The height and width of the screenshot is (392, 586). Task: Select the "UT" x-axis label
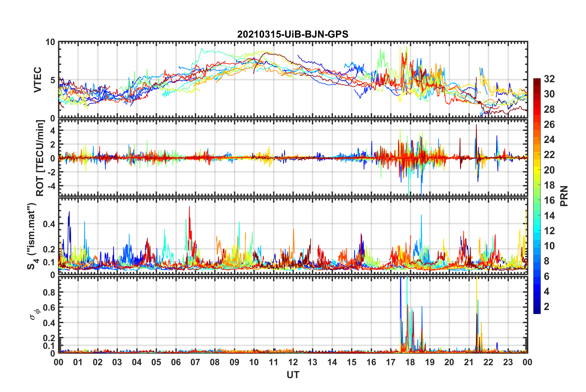tap(293, 375)
